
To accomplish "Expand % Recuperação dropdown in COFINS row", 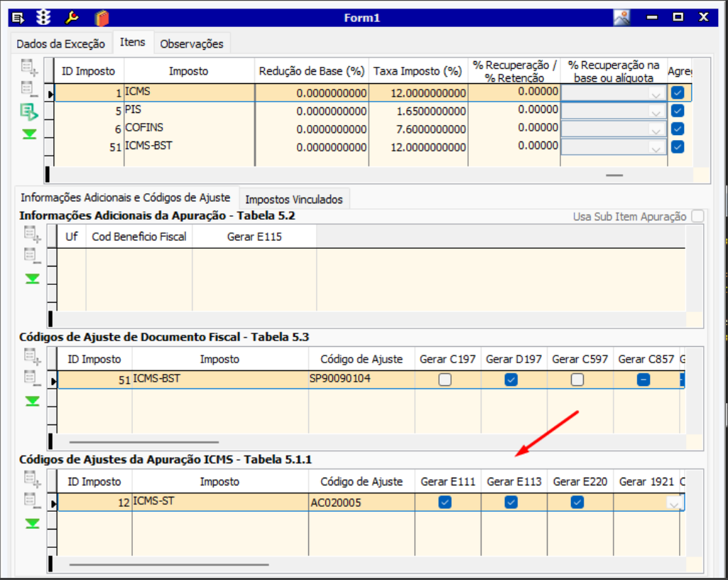I will [656, 129].
